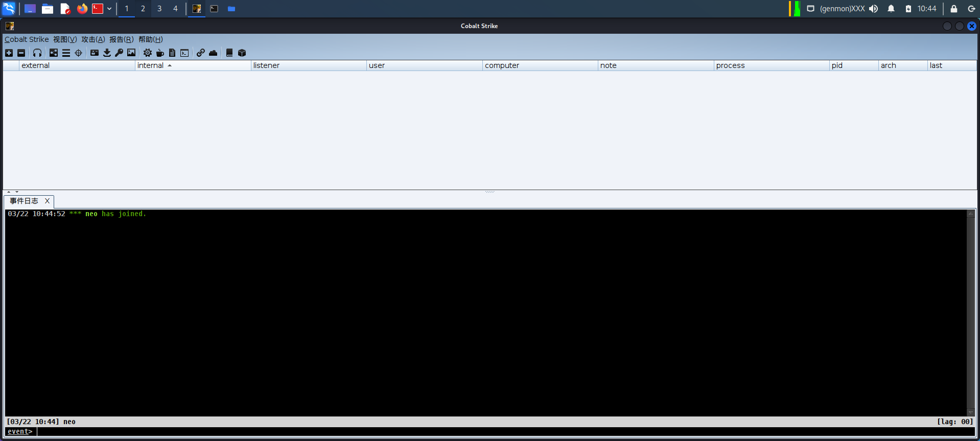
Task: Switch to pivot graph view icon
Action: (x=54, y=53)
